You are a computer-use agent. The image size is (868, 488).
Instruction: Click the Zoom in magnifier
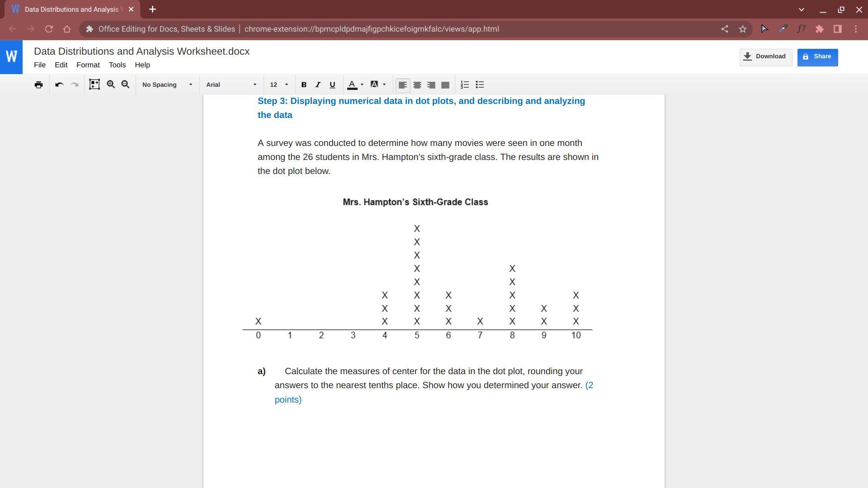[x=111, y=85]
